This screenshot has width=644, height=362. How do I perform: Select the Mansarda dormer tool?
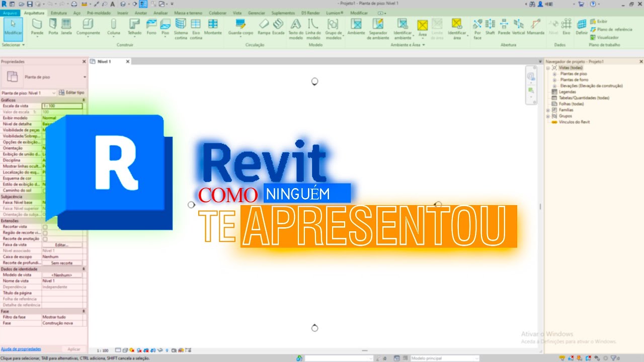point(535,26)
